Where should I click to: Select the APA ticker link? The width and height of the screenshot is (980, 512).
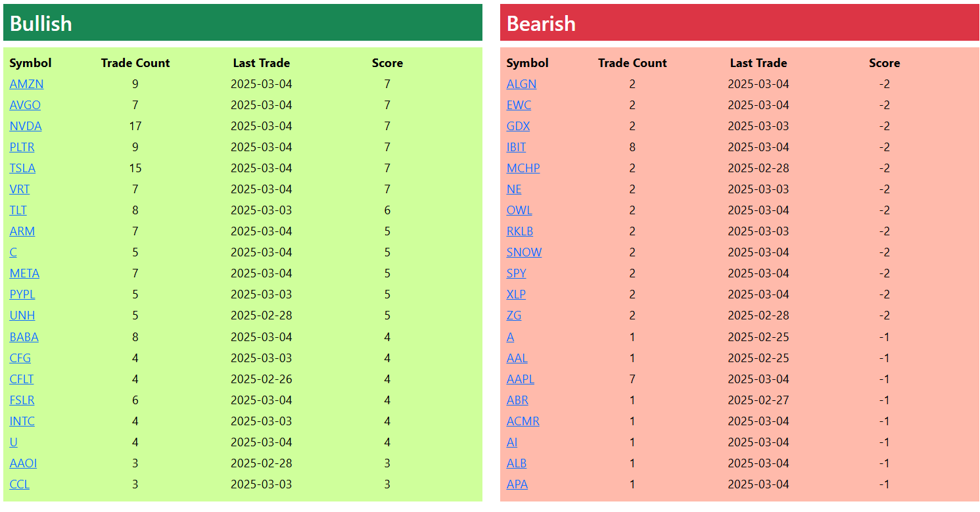(517, 484)
